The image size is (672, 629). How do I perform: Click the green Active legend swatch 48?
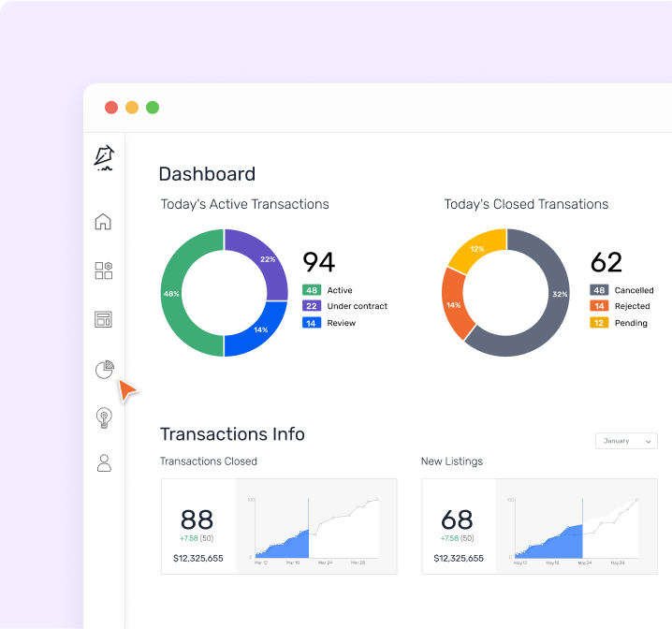click(312, 291)
